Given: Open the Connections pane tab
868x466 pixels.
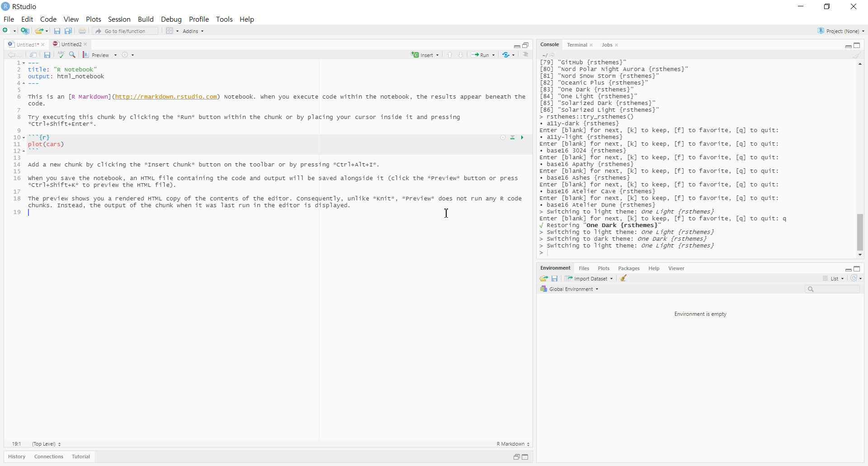Looking at the screenshot, I should pos(49,456).
